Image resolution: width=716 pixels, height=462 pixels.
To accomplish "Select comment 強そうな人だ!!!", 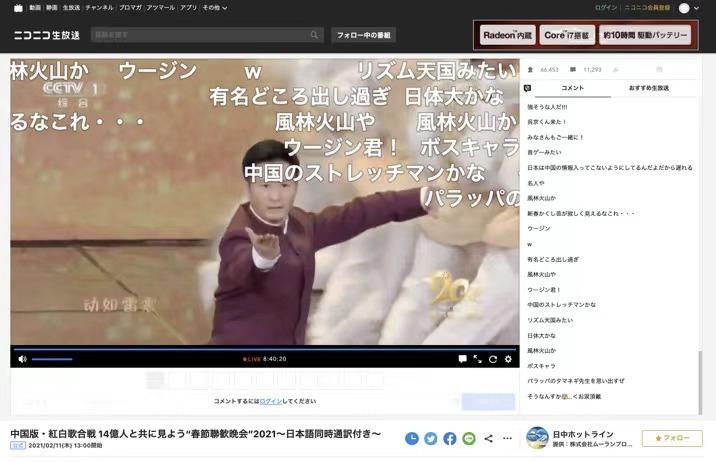I will [547, 107].
